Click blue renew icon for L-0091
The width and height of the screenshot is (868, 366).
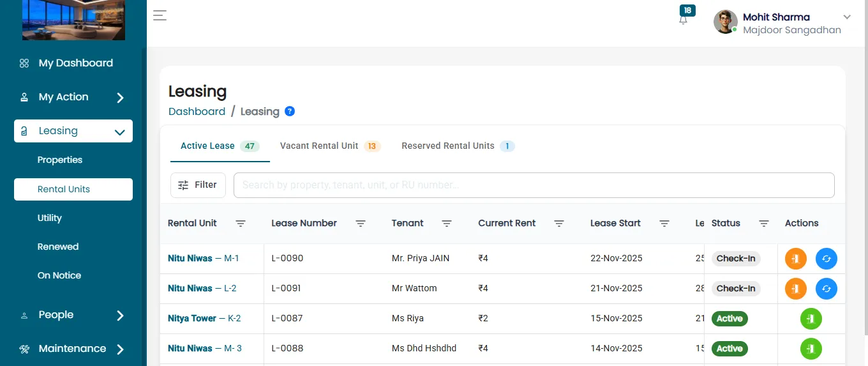point(827,289)
